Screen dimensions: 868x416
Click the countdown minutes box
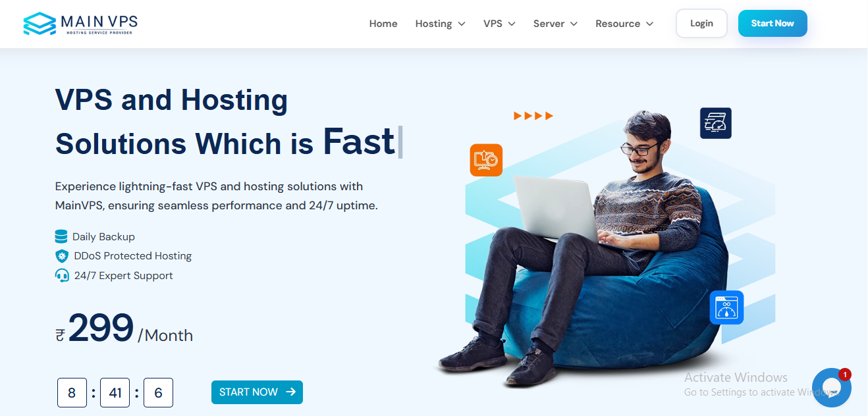[115, 393]
